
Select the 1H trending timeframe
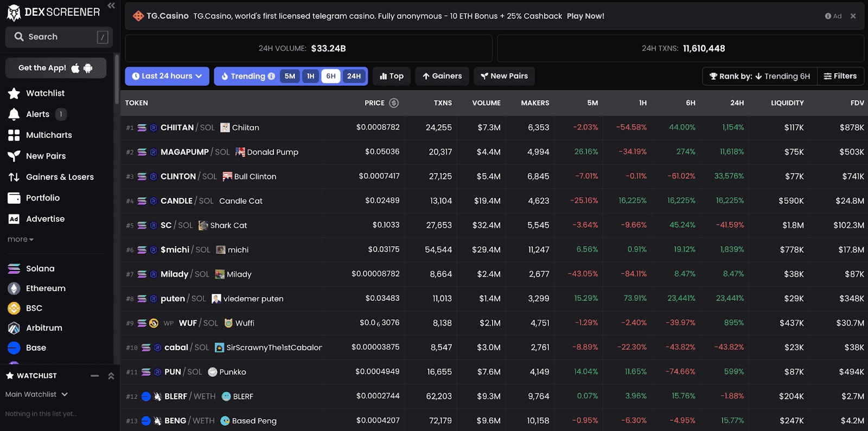point(310,76)
